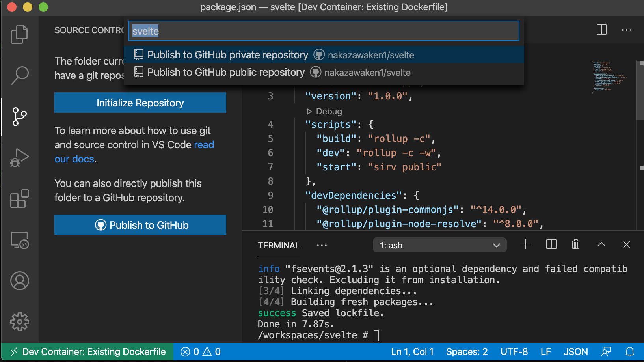Split the terminal pane
The width and height of the screenshot is (644, 362).
click(x=551, y=244)
